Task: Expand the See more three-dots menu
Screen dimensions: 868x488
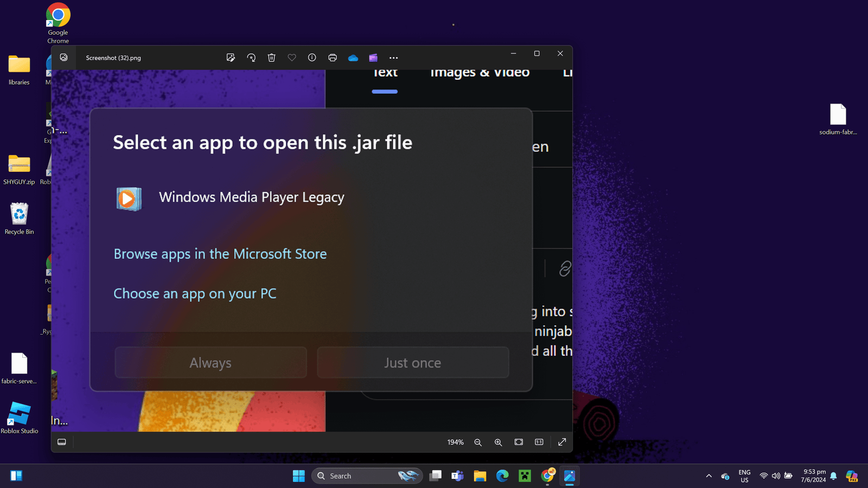Action: point(394,58)
